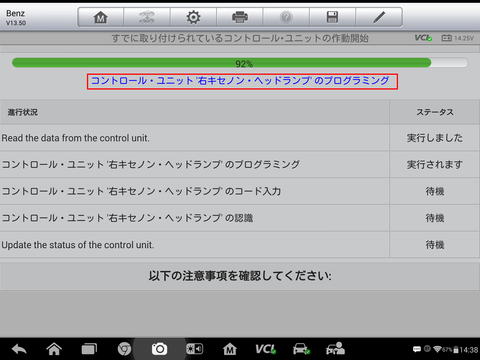Click the '進行状況' column header
480x360 pixels.
195,112
